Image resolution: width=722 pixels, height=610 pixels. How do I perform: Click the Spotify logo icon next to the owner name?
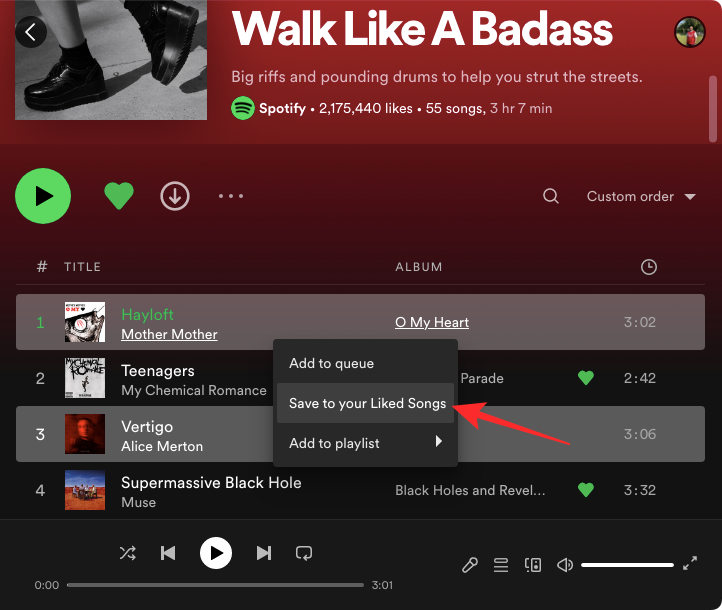(243, 108)
